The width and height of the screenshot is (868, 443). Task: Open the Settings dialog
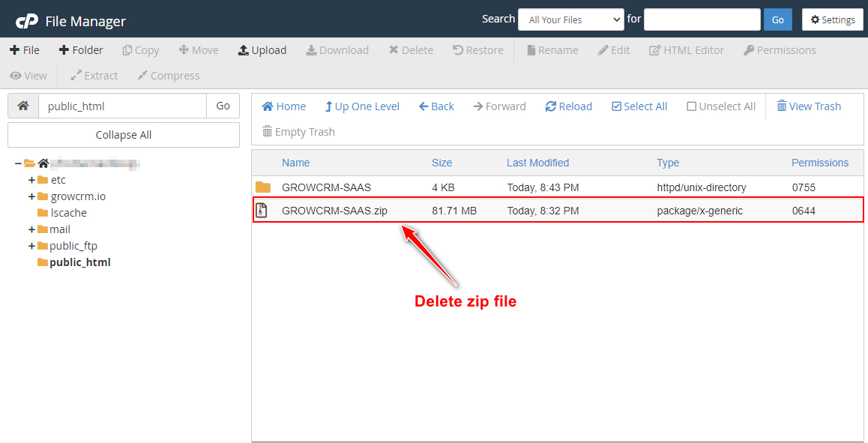[833, 20]
